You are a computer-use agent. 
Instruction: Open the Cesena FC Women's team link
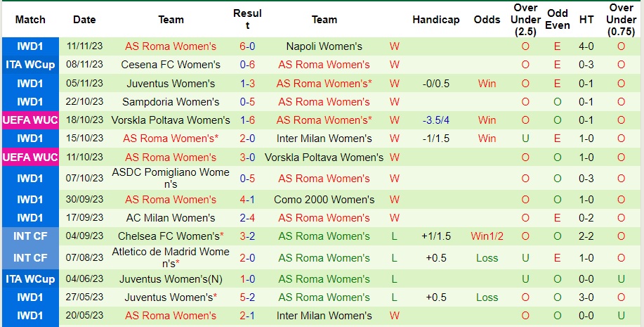pos(171,65)
